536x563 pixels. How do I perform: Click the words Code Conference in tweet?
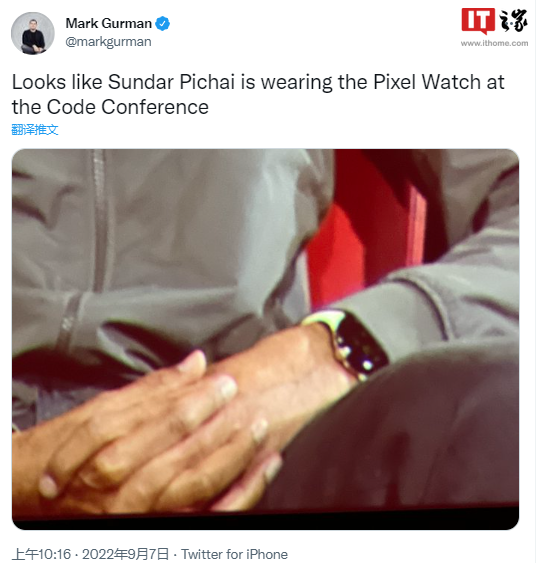point(127,107)
